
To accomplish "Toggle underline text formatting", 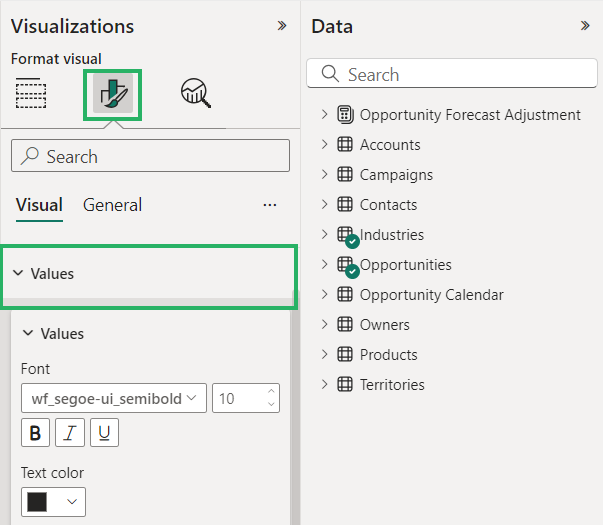I will coord(104,433).
